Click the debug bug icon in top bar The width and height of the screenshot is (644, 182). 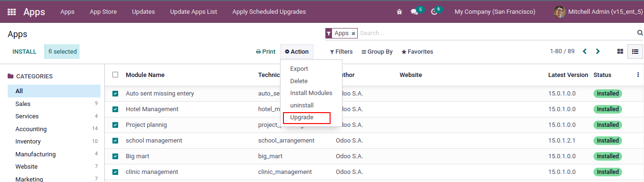click(x=399, y=12)
